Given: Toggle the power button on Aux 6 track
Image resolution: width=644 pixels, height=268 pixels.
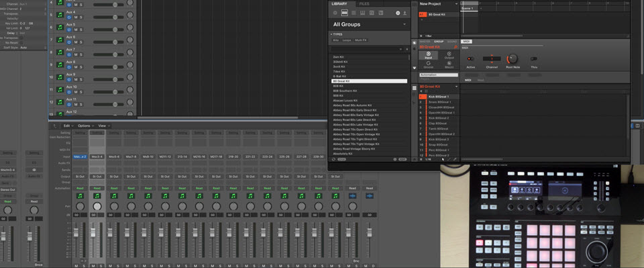Looking at the screenshot, I should [68, 42].
